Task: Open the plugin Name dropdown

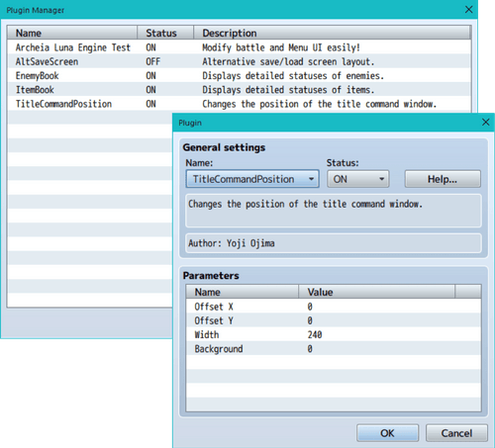Action: pyautogui.click(x=252, y=179)
